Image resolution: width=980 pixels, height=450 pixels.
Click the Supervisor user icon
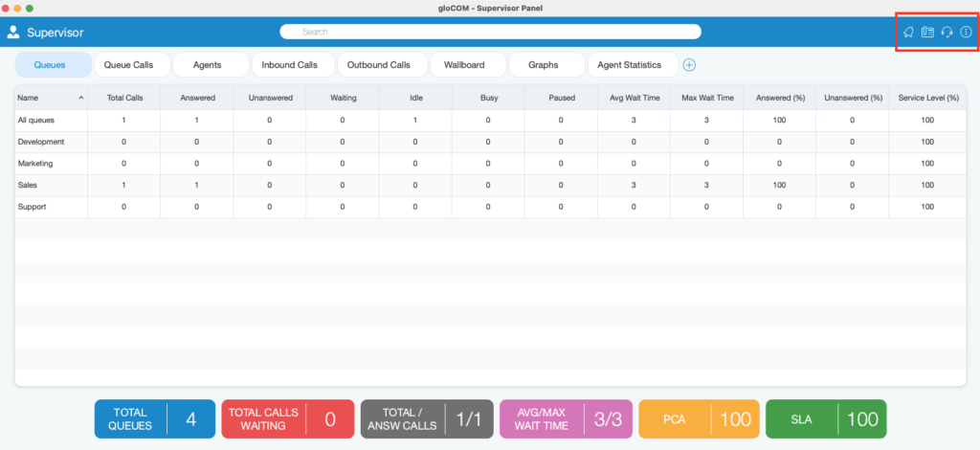click(x=13, y=33)
